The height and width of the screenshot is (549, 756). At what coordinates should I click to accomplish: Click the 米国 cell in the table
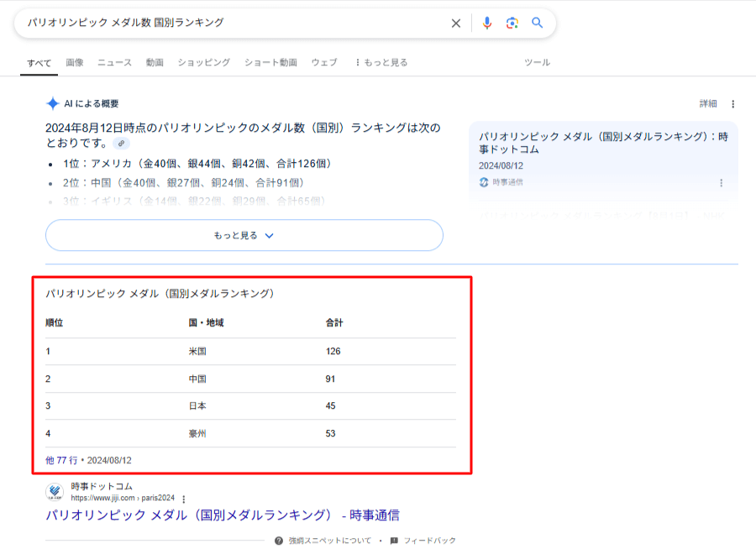coord(197,352)
